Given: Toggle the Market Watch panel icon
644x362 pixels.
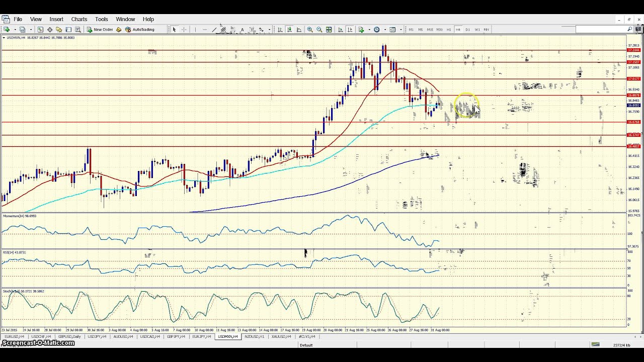Looking at the screenshot, I should point(40,30).
